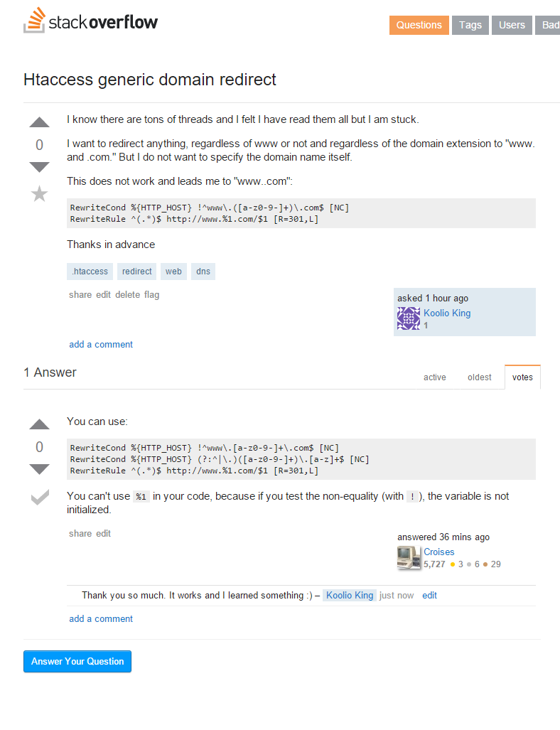Click the Stack Overflow logo
Viewport: 560px width, 730px height.
coord(91,22)
